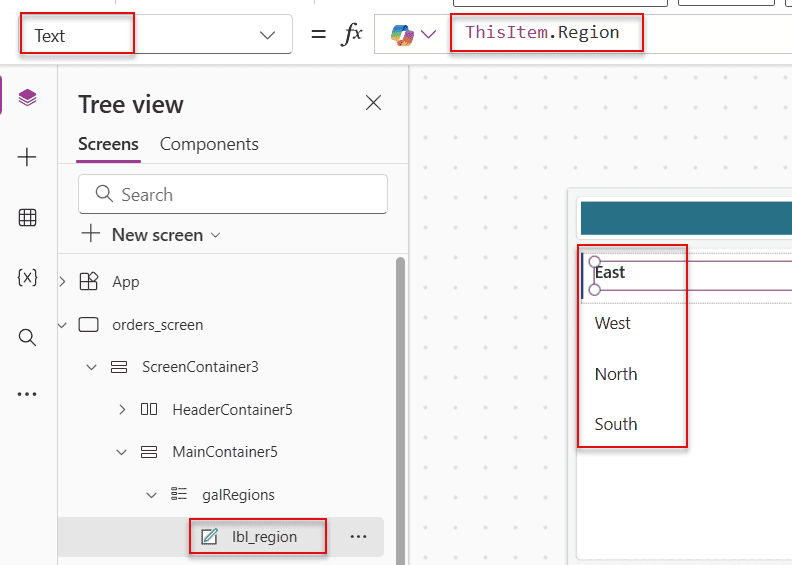The width and height of the screenshot is (792, 565).
Task: Select galRegions in the tree
Action: tap(238, 495)
